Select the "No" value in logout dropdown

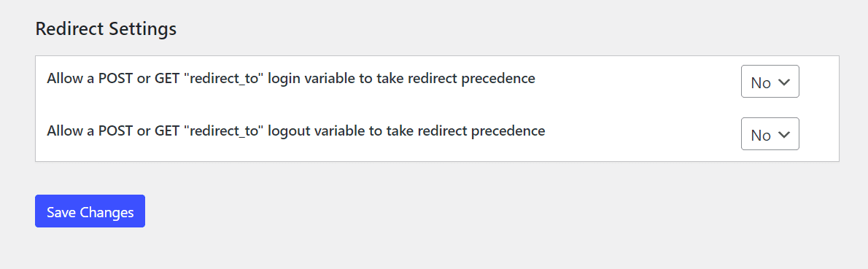coord(761,135)
